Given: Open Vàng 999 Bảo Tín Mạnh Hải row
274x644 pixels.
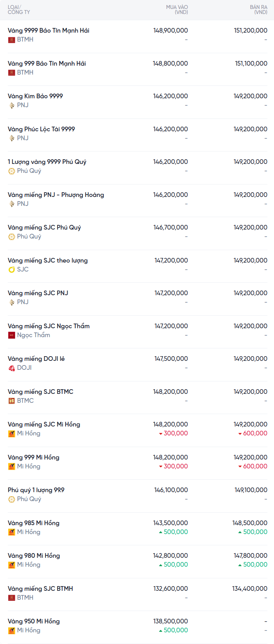Looking at the screenshot, I should [47, 63].
